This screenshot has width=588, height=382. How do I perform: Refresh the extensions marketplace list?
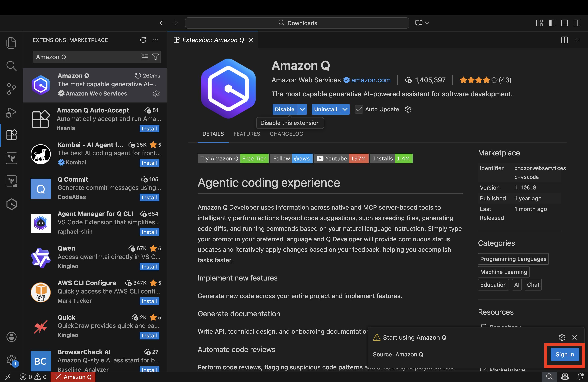click(x=143, y=40)
